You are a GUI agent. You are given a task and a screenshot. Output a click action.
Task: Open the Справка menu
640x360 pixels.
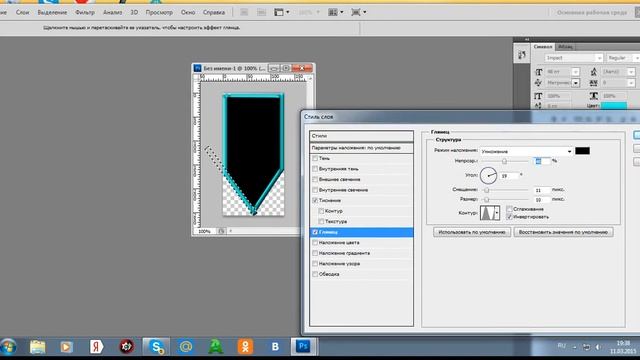click(214, 12)
